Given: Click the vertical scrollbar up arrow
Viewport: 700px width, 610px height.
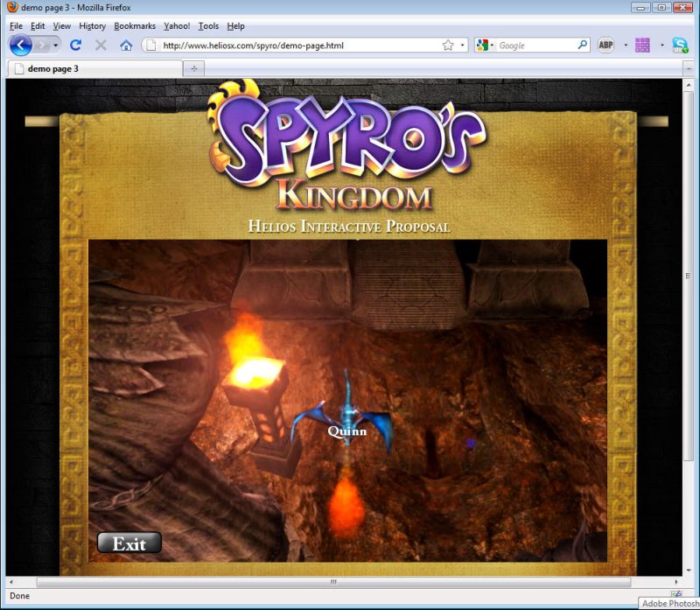Looking at the screenshot, I should pyautogui.click(x=689, y=85).
